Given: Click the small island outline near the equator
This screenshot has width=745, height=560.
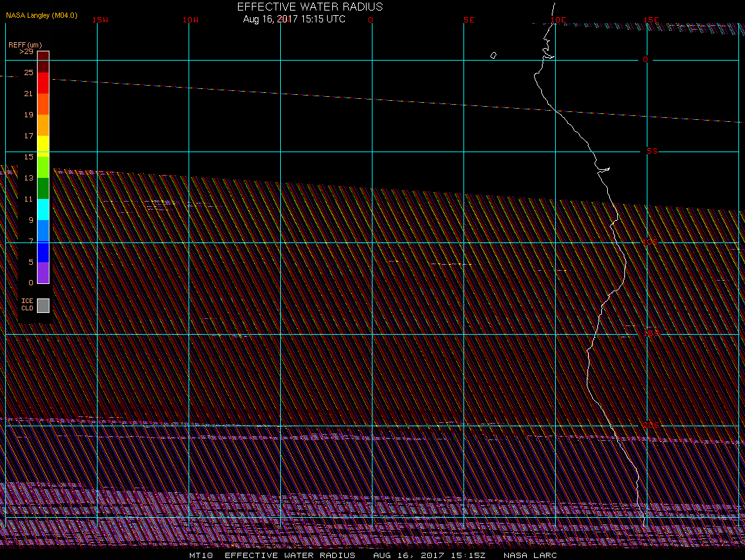Looking at the screenshot, I should (493, 55).
